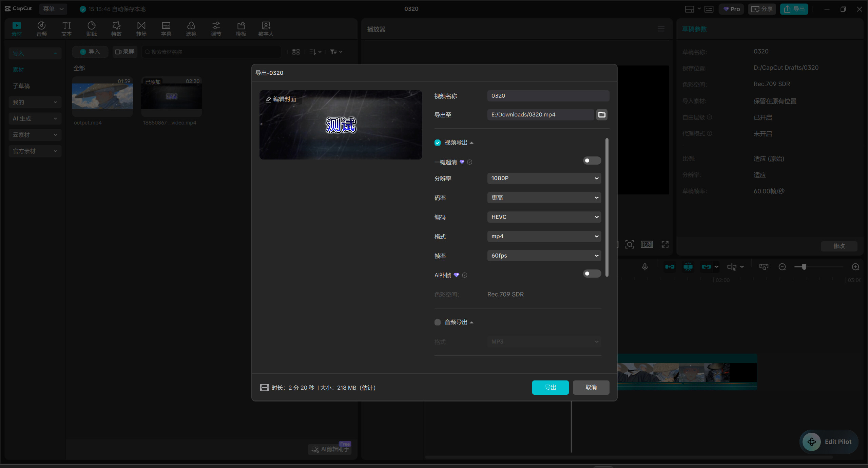This screenshot has height=468, width=868.
Task: Click the 取消 cancel button
Action: tap(591, 387)
